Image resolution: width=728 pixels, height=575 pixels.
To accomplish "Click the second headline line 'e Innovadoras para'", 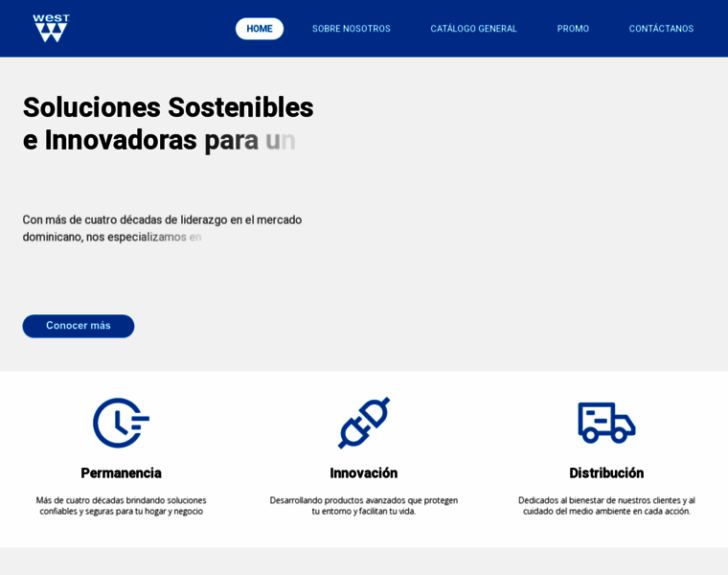I will [x=141, y=140].
